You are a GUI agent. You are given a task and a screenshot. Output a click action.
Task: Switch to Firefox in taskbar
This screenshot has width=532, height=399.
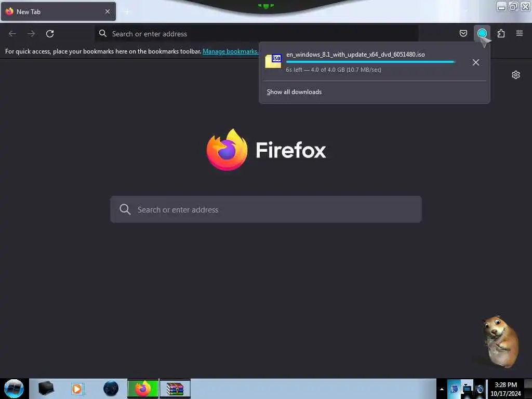(x=143, y=389)
